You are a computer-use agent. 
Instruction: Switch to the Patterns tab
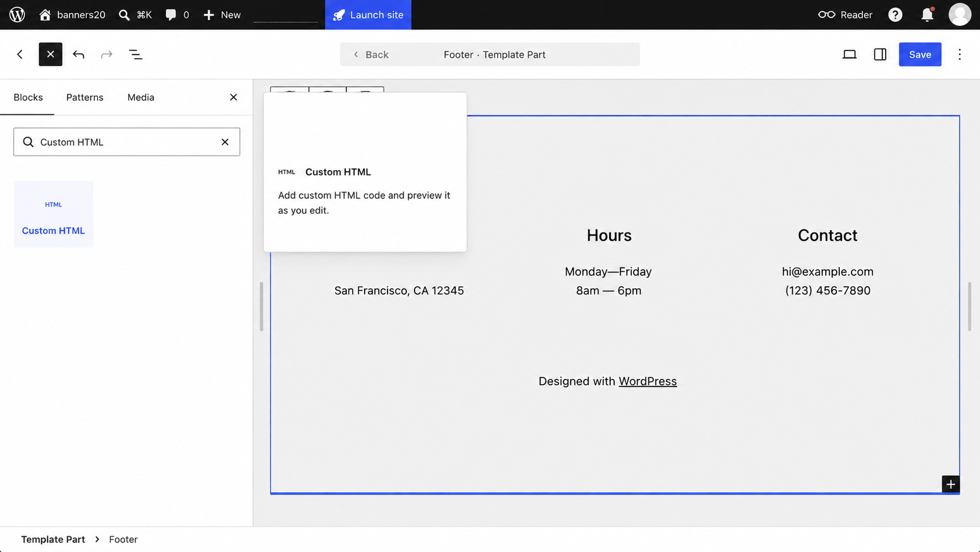85,97
